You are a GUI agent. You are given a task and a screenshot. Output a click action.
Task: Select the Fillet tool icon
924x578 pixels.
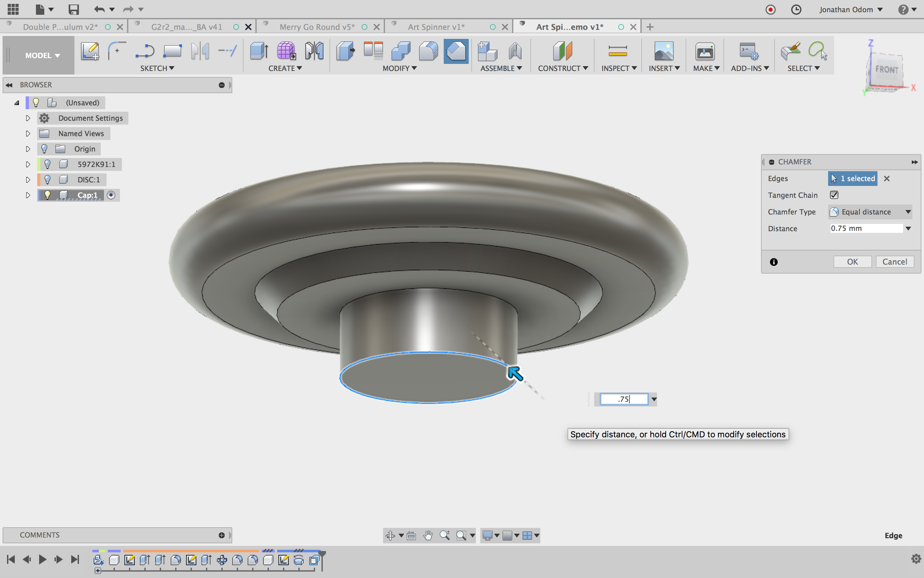tap(428, 51)
